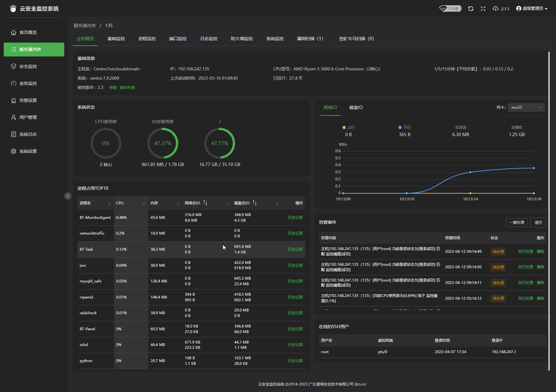Image resolution: width=556 pixels, height=392 pixels.
Task: Click the cloud update version 2.1.1 icon
Action: coord(495,9)
